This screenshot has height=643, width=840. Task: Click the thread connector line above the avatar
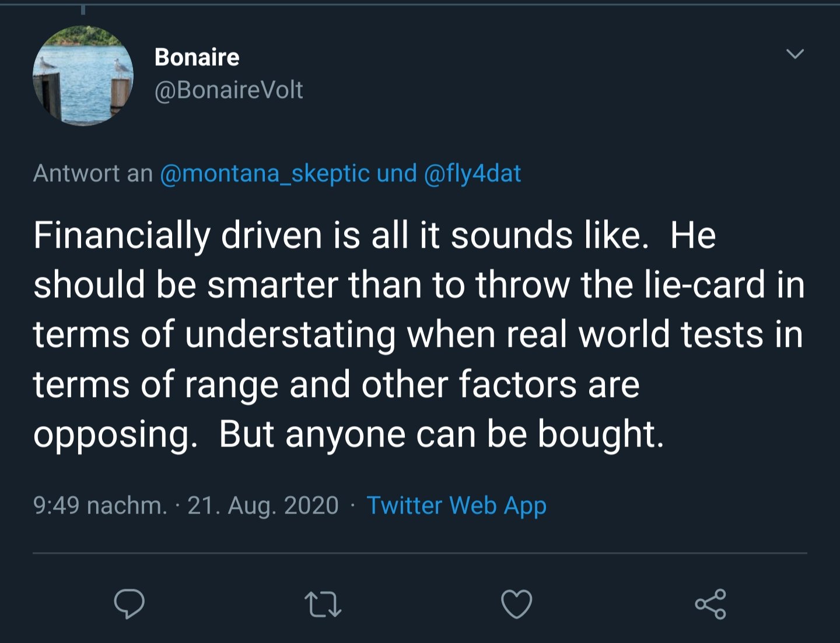83,9
